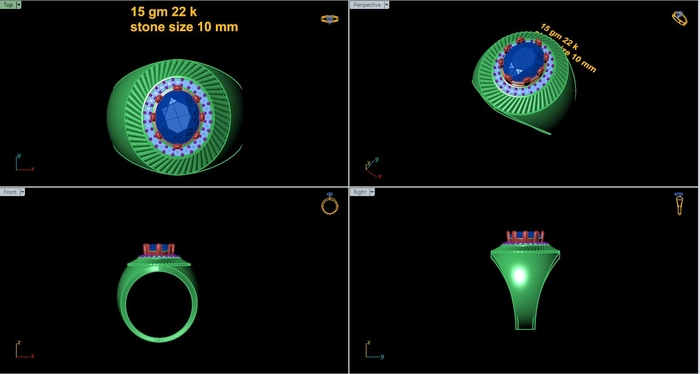Activate the Perspective viewport label
This screenshot has width=700, height=374.
367,5
